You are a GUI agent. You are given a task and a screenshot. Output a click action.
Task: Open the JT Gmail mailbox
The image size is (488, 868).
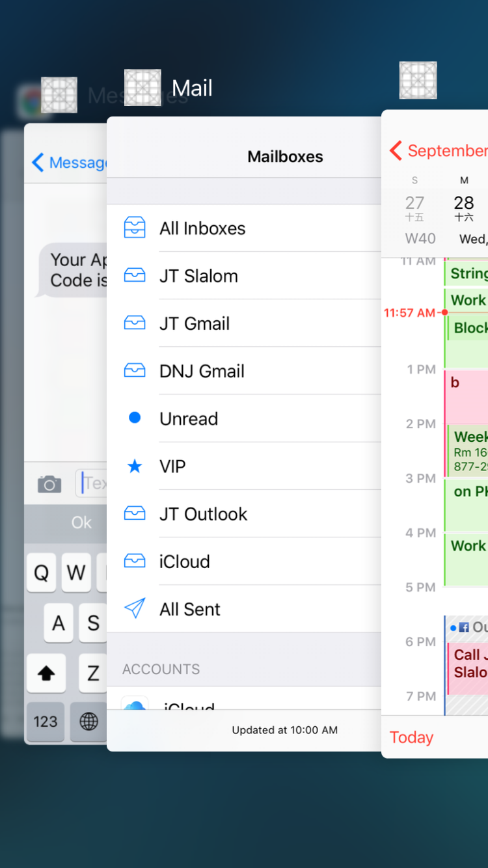[x=244, y=323]
